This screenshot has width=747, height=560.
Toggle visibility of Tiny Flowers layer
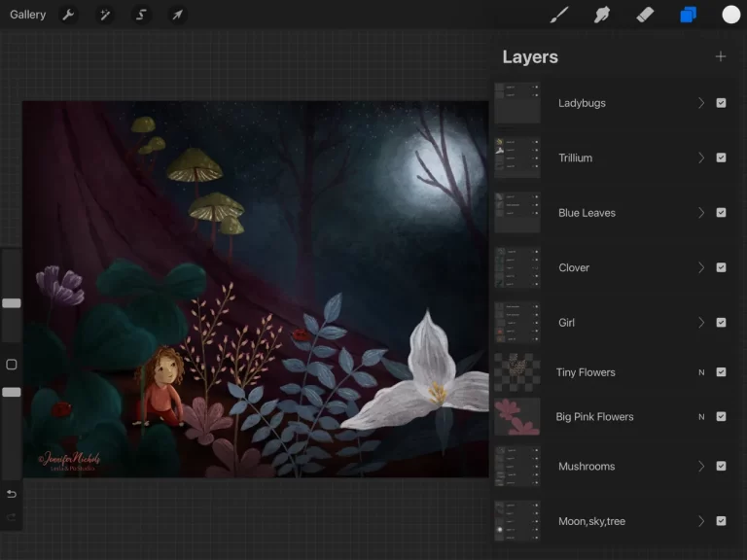point(721,372)
